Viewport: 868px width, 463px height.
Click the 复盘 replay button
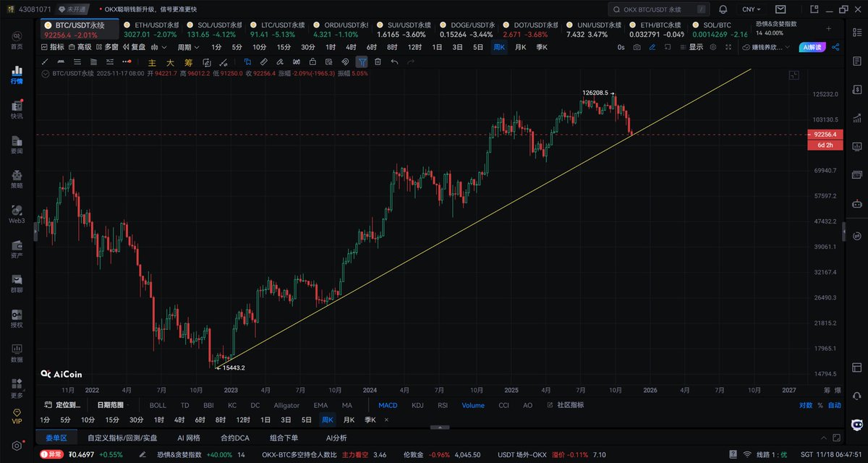click(x=134, y=47)
